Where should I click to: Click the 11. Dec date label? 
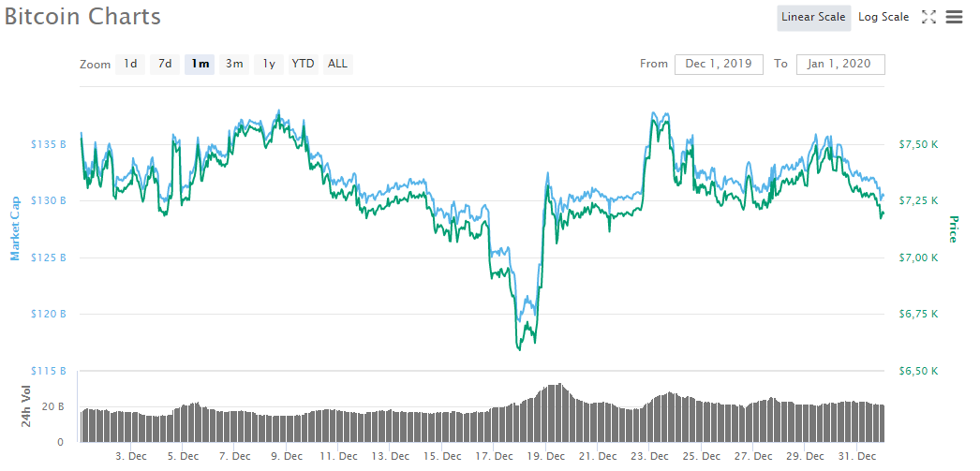[x=338, y=457]
